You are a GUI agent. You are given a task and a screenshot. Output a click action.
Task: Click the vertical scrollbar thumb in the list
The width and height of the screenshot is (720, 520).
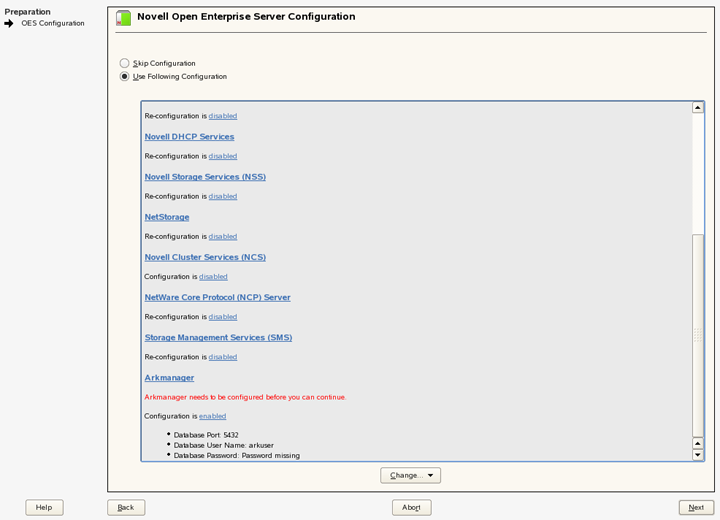698,335
